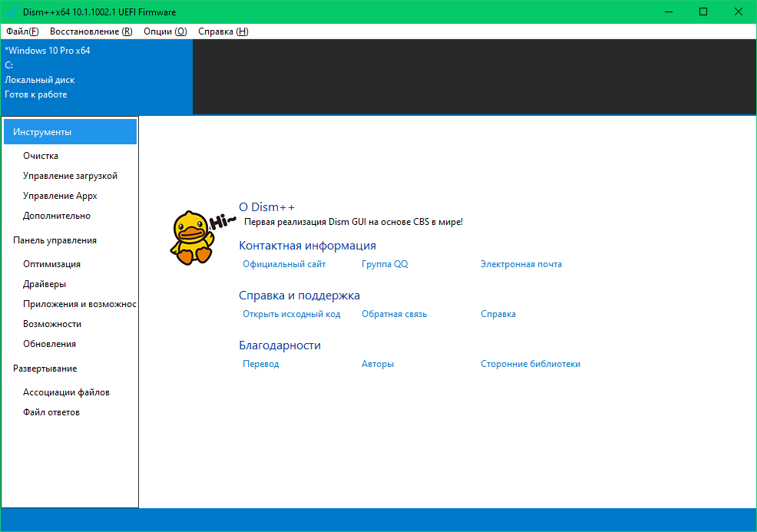This screenshot has height=532, width=757.
Task: Open the Файл menu
Action: 22,31
